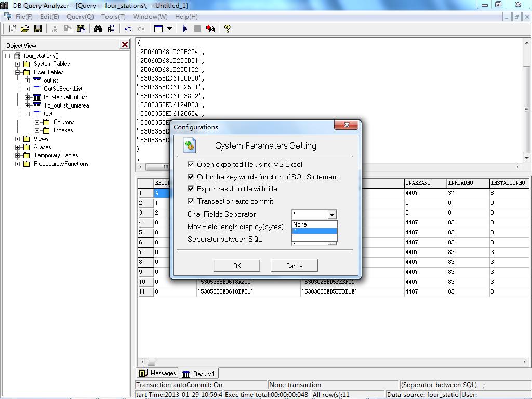This screenshot has height=399, width=532.
Task: Click the Char Fields Seperator dropdown arrow
Action: (332, 215)
